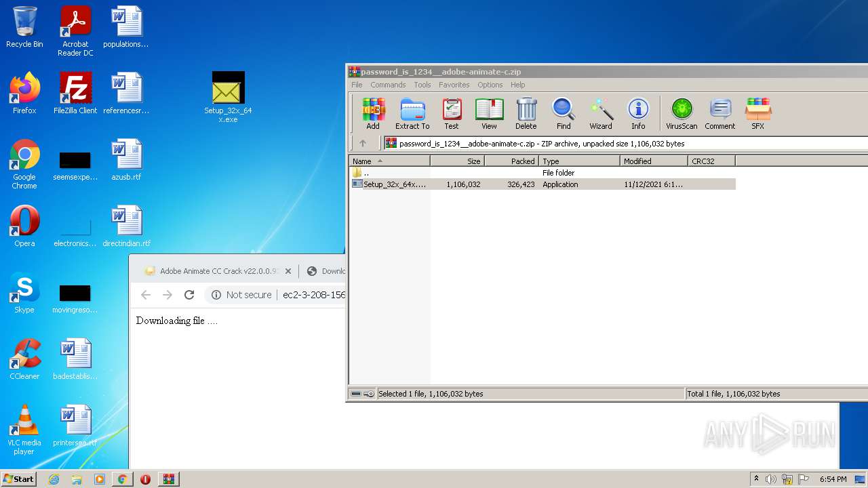868x488 pixels.
Task: Select the Google Chrome desktop shortcut
Action: (x=24, y=165)
